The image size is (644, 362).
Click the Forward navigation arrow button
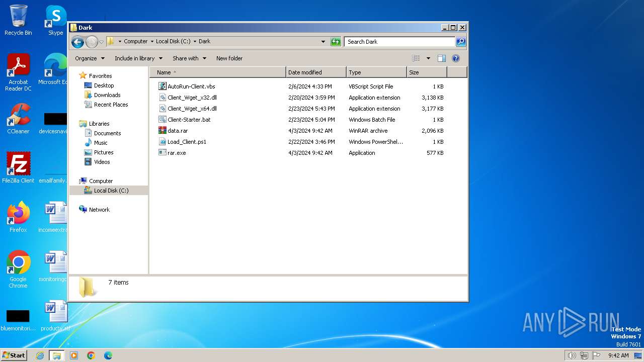click(92, 42)
